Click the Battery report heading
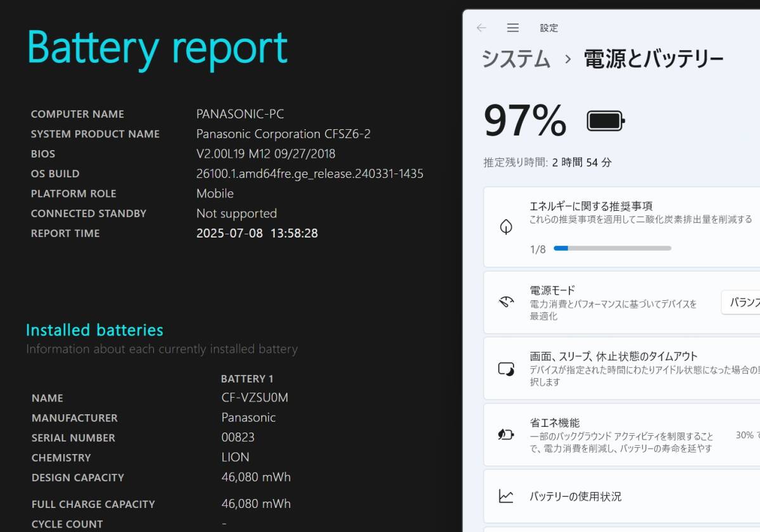Screen dimensions: 760x532 tap(157, 49)
